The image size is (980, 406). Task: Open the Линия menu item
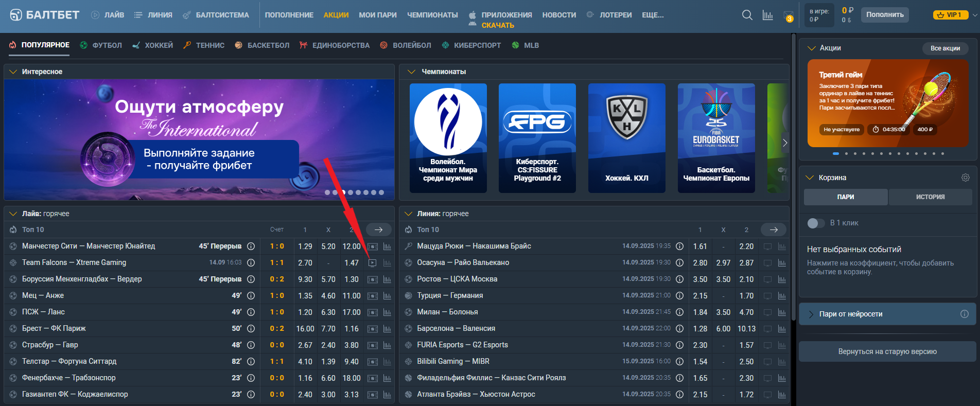(x=153, y=15)
